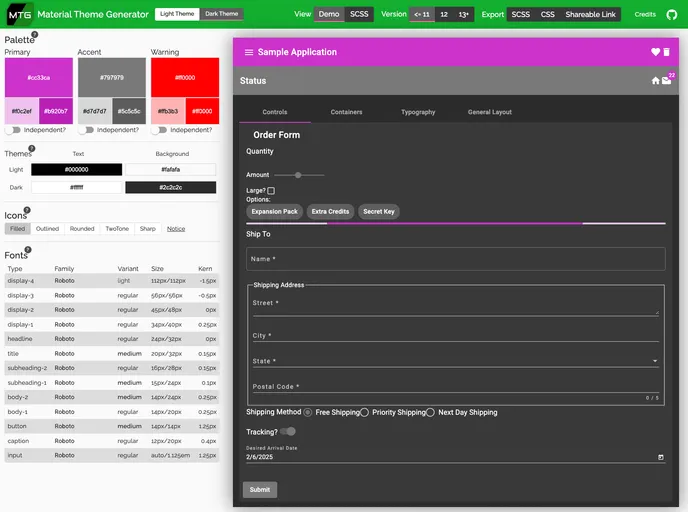The image size is (688, 512).
Task: Select Outlined icon style
Action: click(x=47, y=229)
